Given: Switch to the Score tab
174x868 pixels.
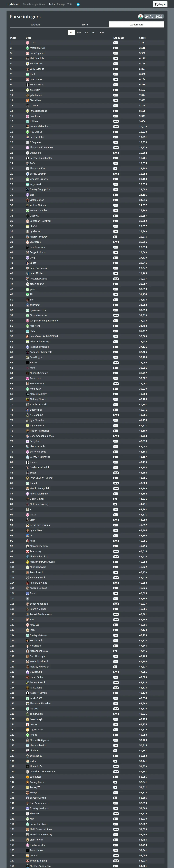Looking at the screenshot, I should [x=85, y=25].
